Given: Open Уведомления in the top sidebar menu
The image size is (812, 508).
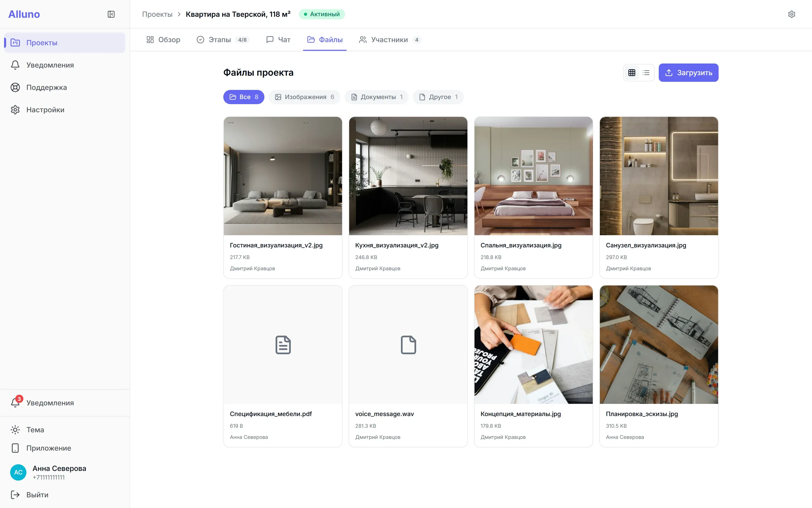Looking at the screenshot, I should coord(64,65).
